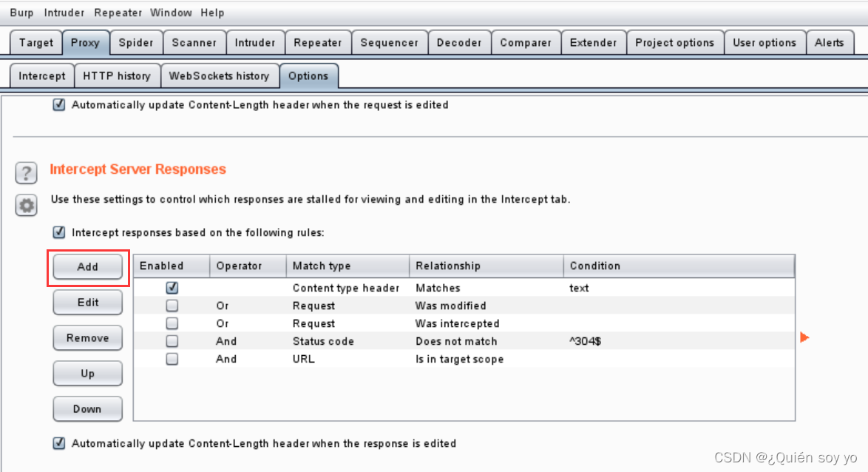
Task: Select the Proxy Options sub-tab
Action: 308,76
